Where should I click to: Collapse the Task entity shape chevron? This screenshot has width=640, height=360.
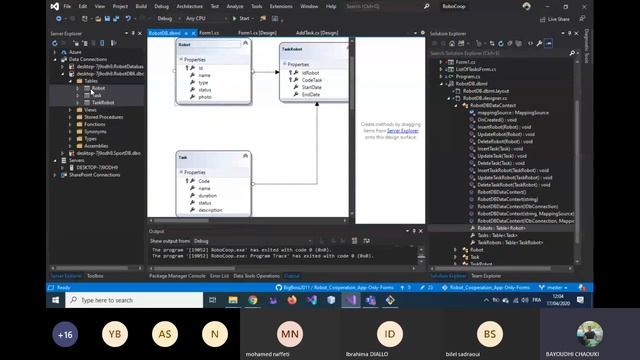245,156
